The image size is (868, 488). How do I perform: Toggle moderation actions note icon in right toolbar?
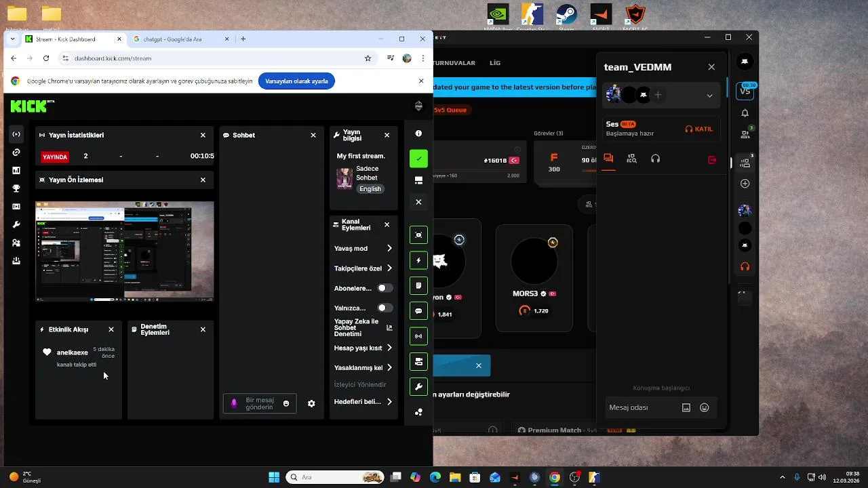418,286
